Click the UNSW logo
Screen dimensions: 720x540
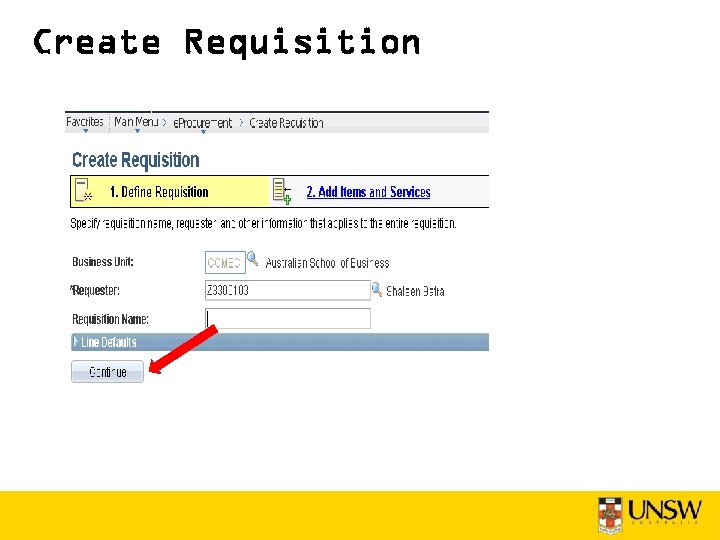(x=649, y=515)
